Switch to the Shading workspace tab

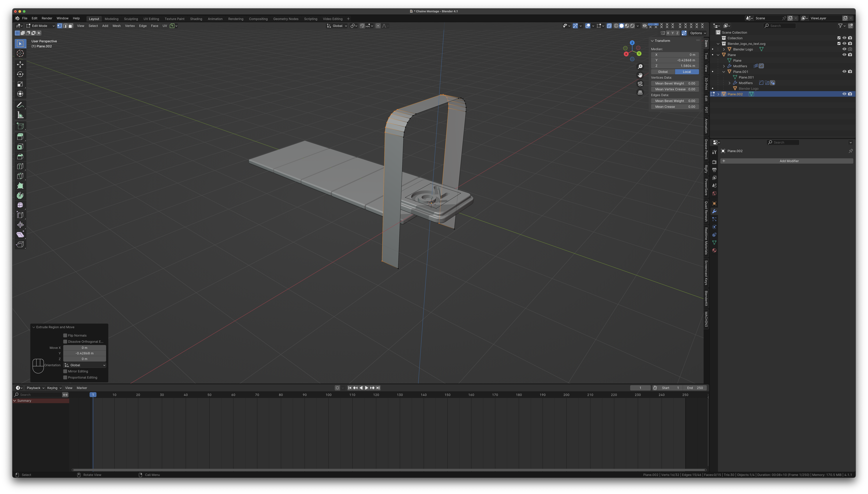[196, 19]
